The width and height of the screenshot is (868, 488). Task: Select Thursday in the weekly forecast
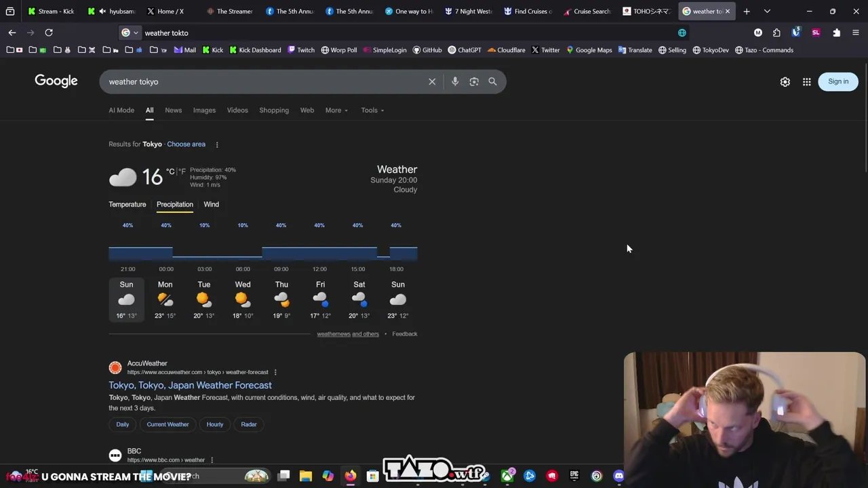281,299
